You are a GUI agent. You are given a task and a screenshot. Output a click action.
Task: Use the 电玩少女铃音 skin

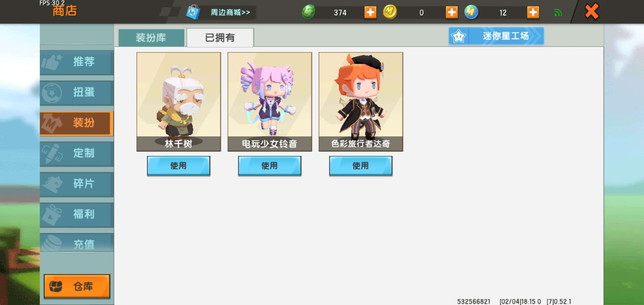269,166
